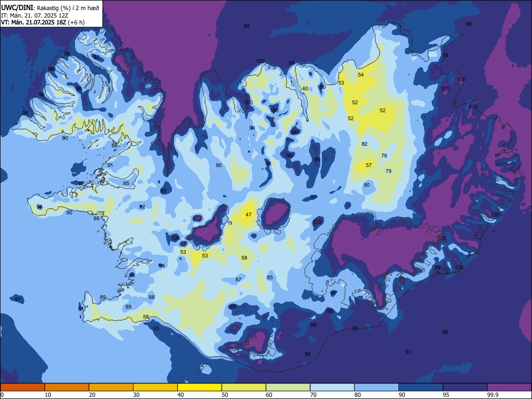Click the '79' humidity value on the map
This screenshot has width=532, height=399.
(388, 171)
